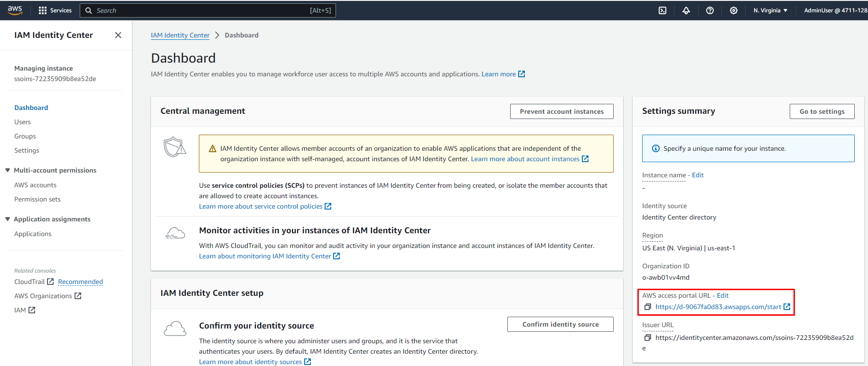868x366 pixels.
Task: Copy the Issuer URL
Action: pos(647,338)
